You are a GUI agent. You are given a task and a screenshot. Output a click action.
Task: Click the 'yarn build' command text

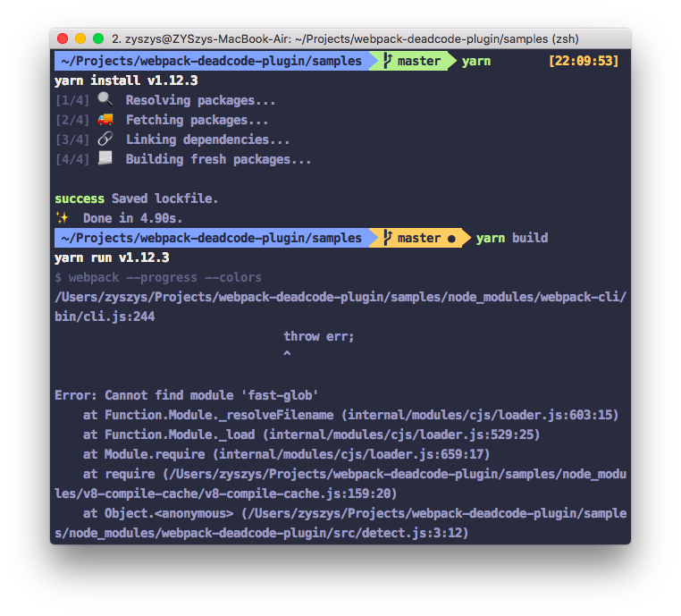(512, 238)
